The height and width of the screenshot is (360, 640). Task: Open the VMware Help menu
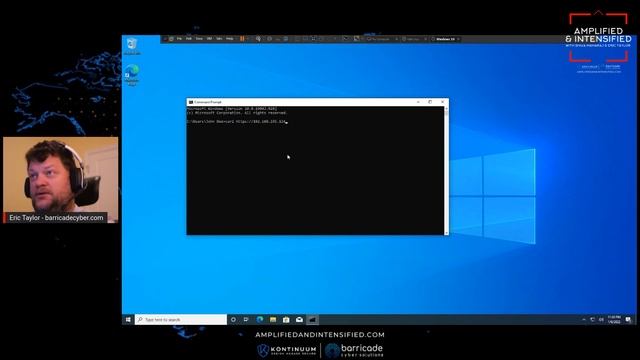click(x=230, y=39)
